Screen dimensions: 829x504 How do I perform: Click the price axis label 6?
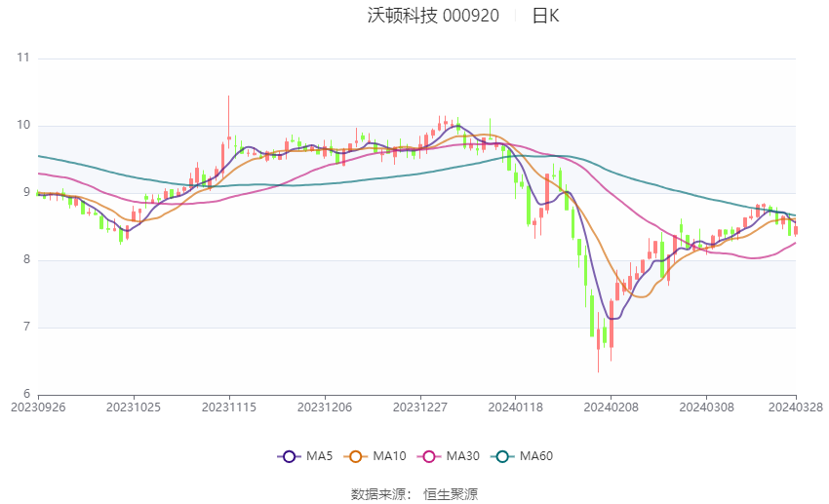coord(26,394)
